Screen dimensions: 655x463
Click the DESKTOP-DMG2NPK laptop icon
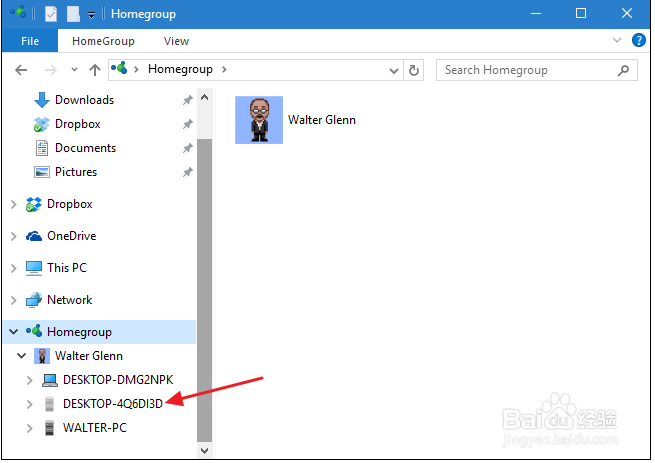click(x=50, y=380)
